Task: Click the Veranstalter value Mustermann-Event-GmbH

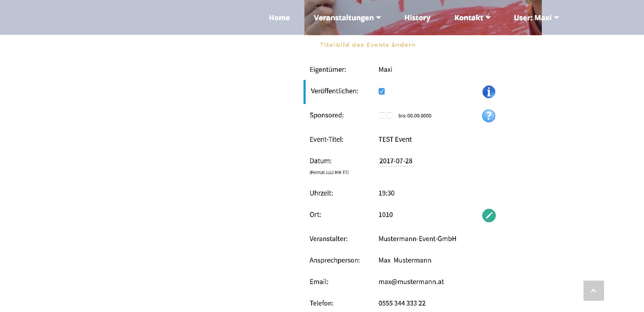Action: point(417,239)
